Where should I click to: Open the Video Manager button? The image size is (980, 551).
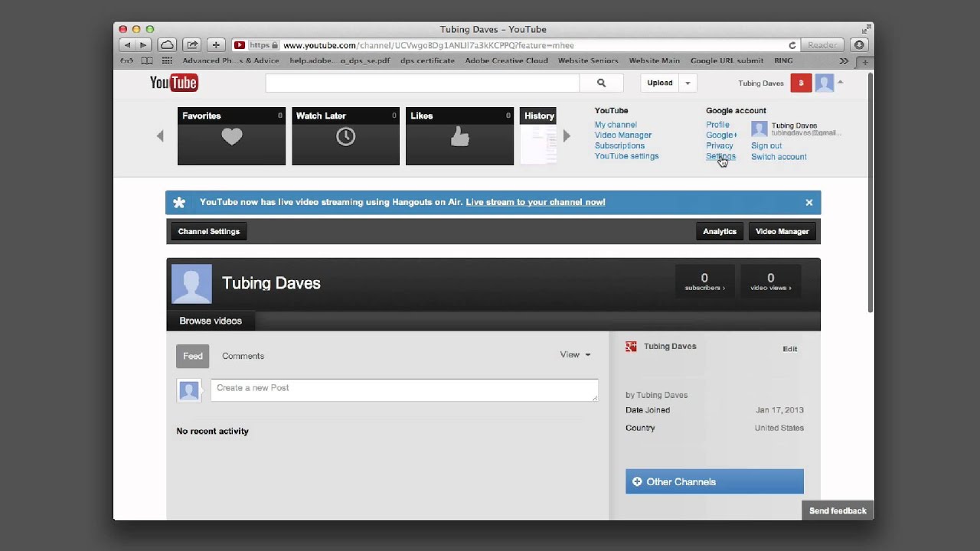coord(782,231)
